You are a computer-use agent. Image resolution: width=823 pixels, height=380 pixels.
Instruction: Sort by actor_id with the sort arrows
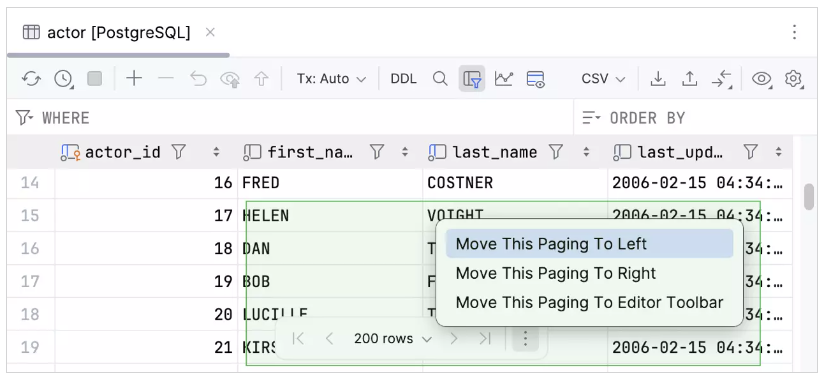click(x=216, y=153)
